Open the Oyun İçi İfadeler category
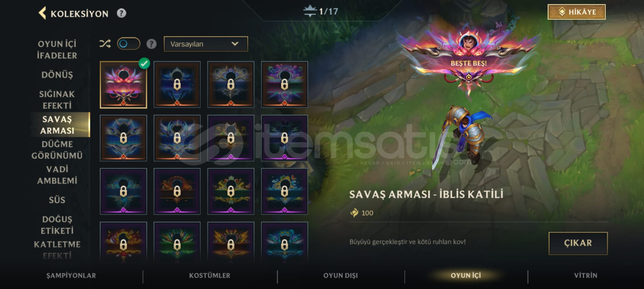The width and height of the screenshot is (644, 289). pos(57,50)
